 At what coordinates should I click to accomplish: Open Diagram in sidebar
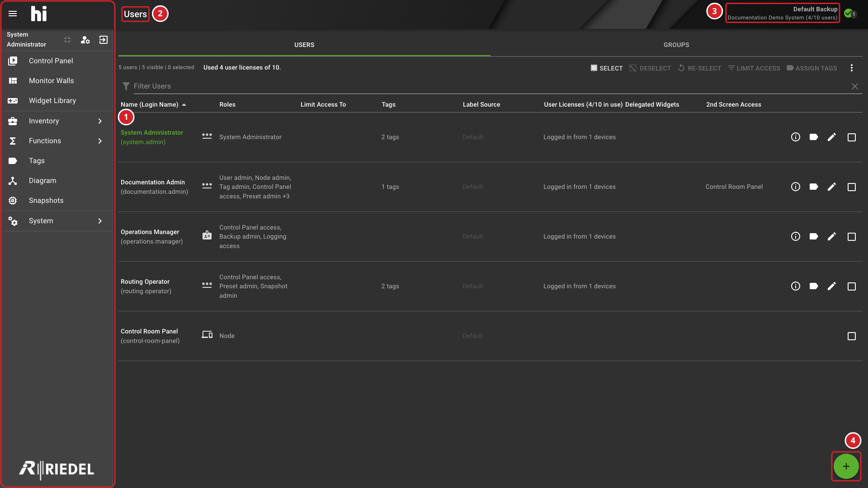point(57,180)
